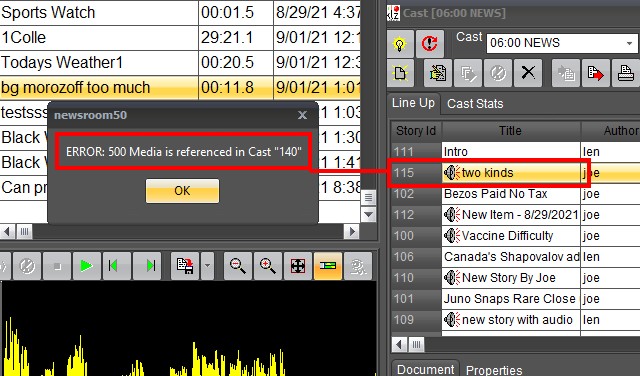Click the lightbulb icon in Cast panel
The width and height of the screenshot is (640, 376).
400,44
